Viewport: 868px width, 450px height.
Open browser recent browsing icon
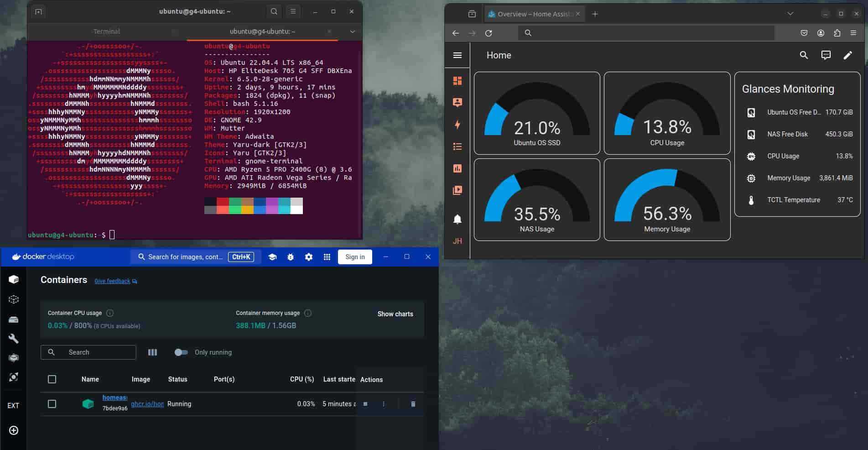[472, 14]
